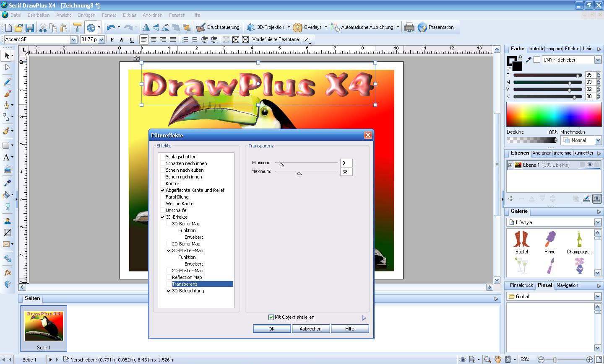The width and height of the screenshot is (604, 364).
Task: Center-align the text
Action: click(154, 39)
